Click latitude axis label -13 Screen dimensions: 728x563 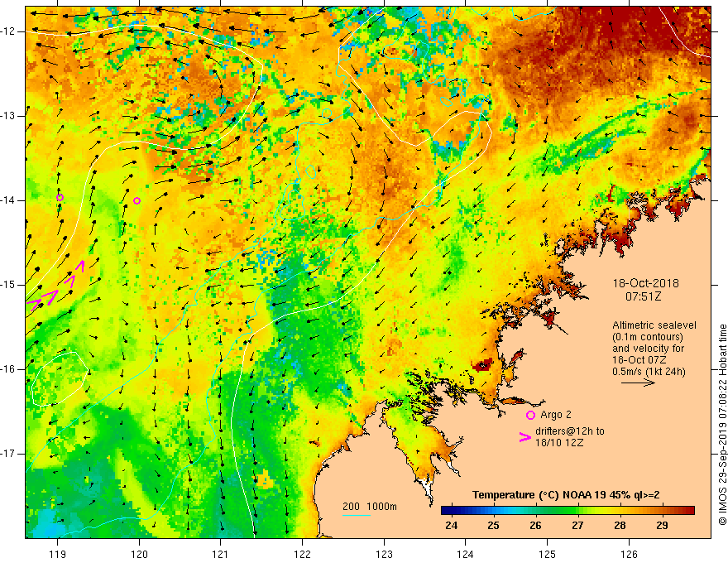pos(8,116)
